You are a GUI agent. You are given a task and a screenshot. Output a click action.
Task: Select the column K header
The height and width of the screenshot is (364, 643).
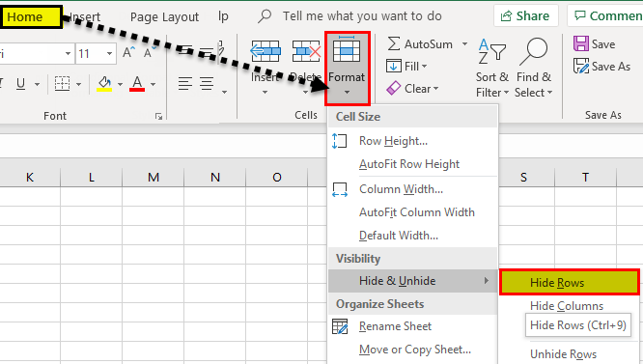30,177
